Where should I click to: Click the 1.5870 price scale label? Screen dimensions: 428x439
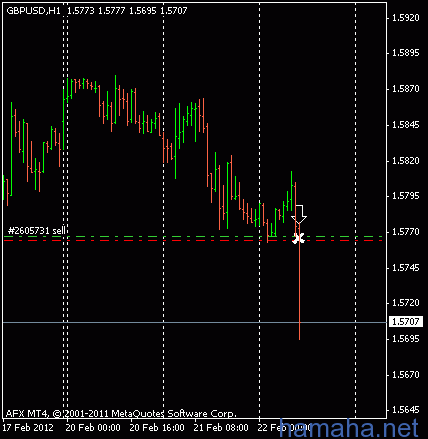406,89
